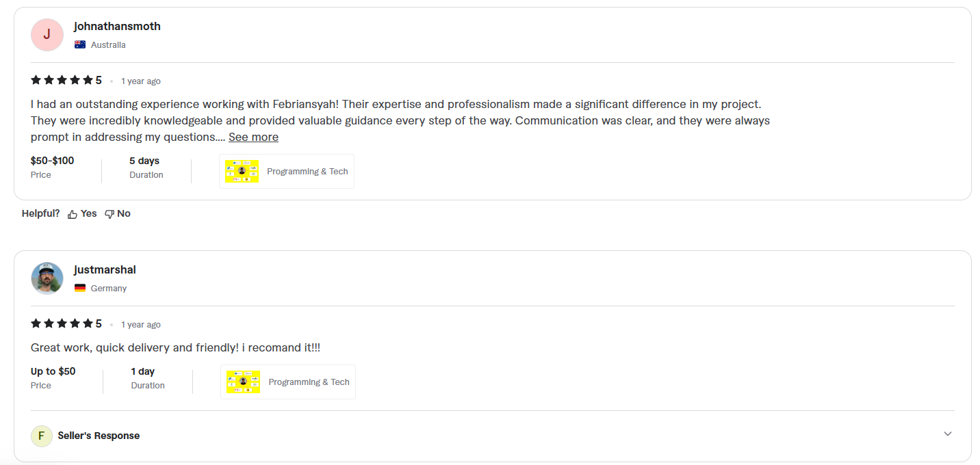Open the full review via See more
Viewport: 980px width, 465px height.
tap(253, 137)
